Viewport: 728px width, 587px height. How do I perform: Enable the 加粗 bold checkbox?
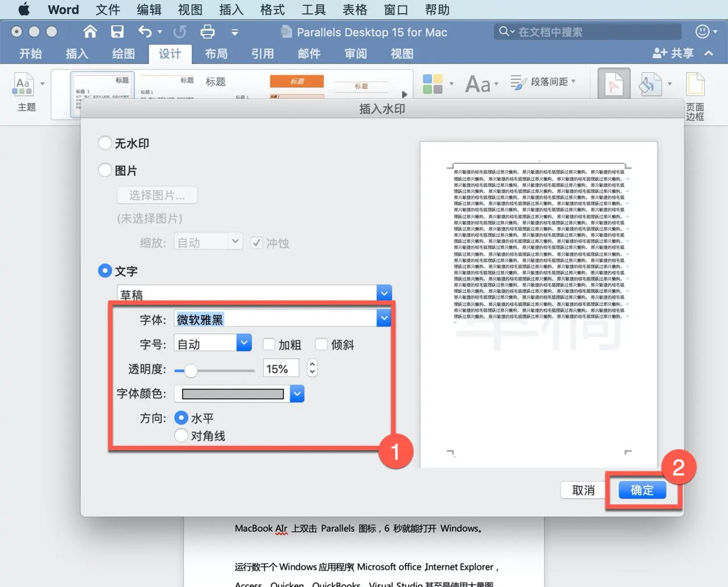pyautogui.click(x=268, y=344)
